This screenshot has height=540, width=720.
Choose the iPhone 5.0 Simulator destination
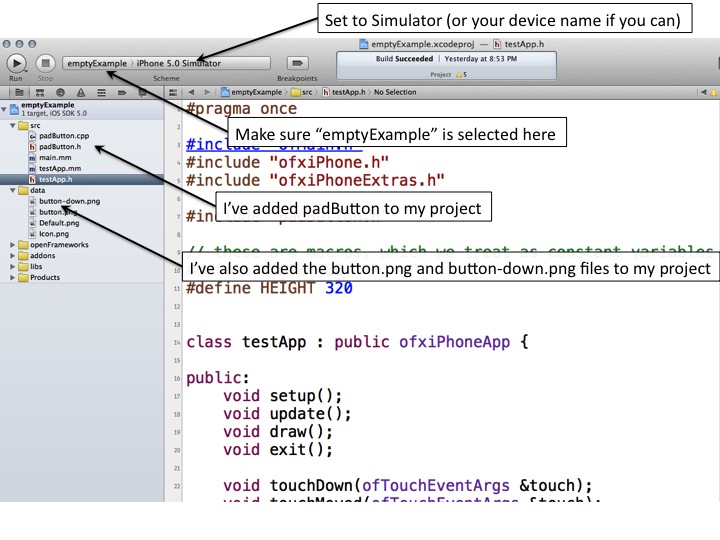179,63
